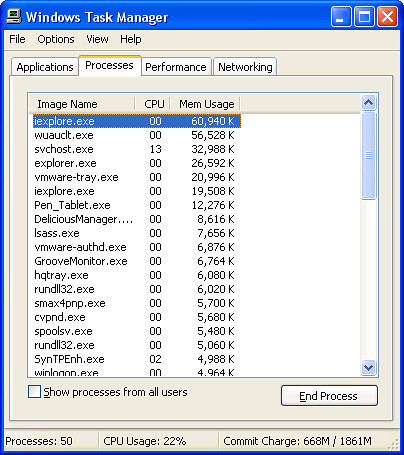404x455 pixels.
Task: Click the Task Manager title bar icon
Action: [x=14, y=17]
